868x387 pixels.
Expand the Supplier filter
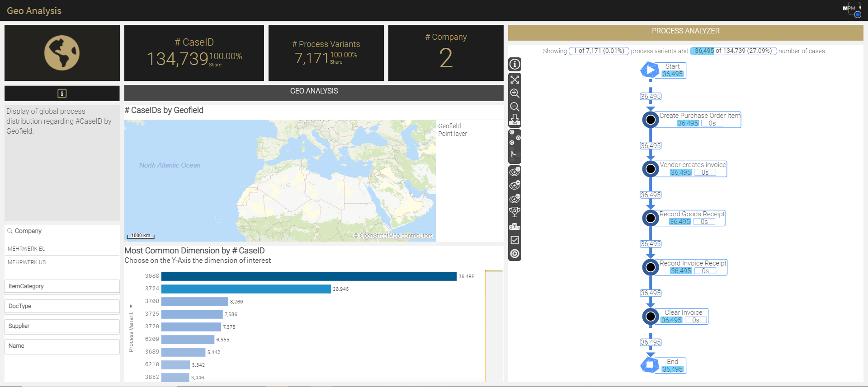(62, 326)
